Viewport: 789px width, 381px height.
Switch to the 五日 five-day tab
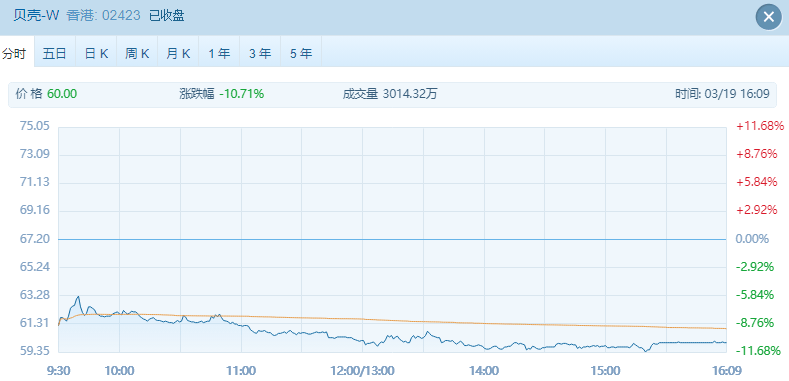(x=55, y=54)
